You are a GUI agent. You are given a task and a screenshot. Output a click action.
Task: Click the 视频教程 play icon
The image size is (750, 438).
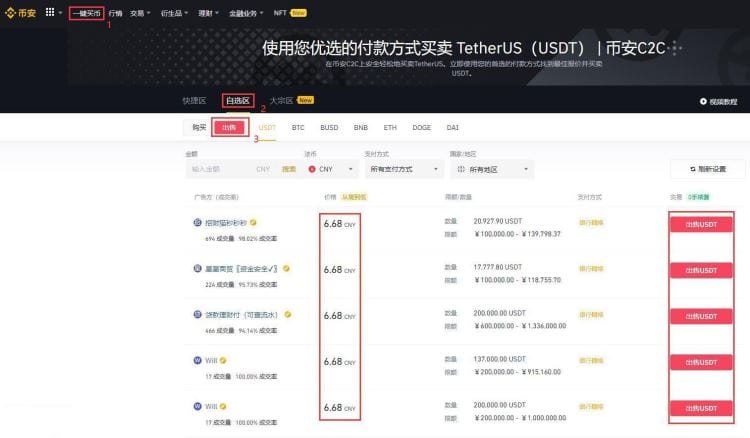point(703,101)
